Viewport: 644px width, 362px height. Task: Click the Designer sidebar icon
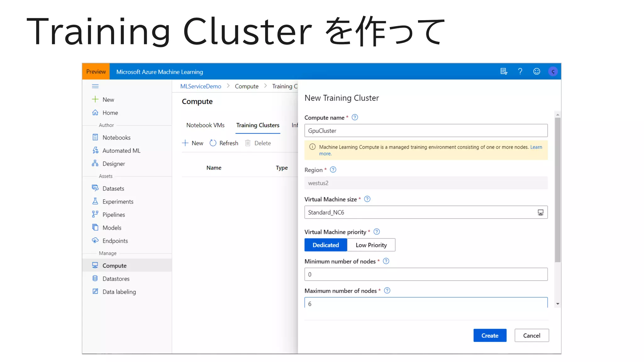(95, 163)
